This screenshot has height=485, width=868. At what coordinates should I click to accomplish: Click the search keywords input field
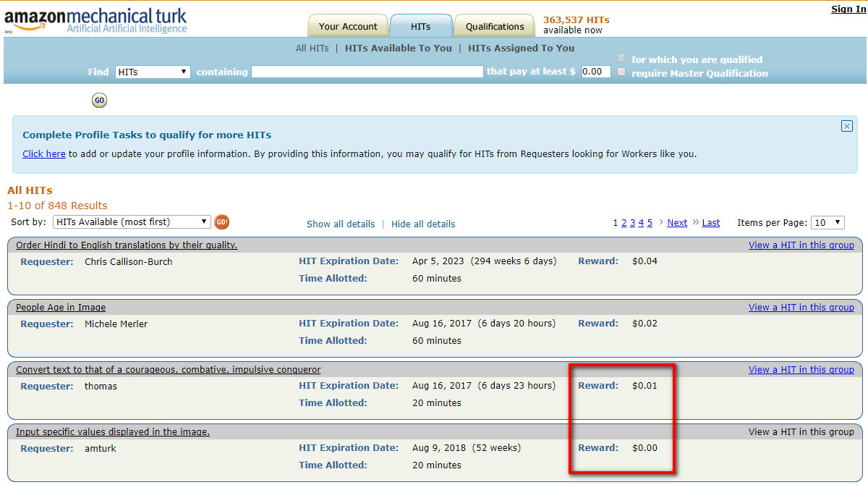[x=367, y=72]
